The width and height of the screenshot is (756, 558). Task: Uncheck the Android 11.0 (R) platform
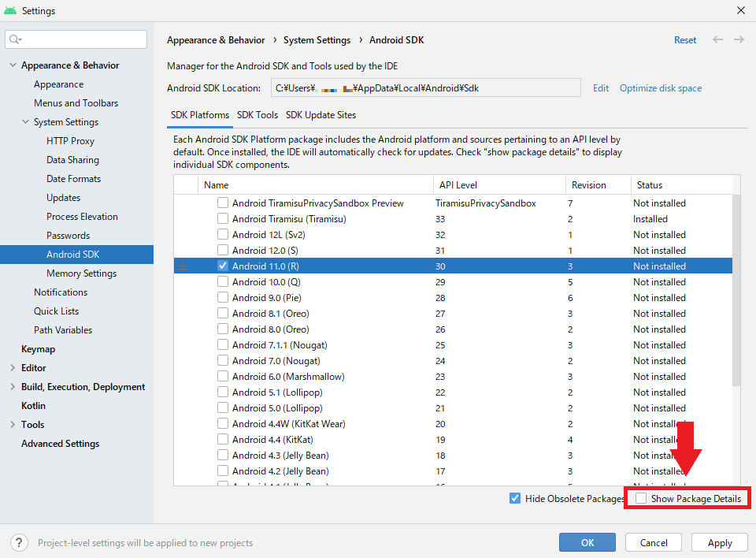tap(223, 266)
